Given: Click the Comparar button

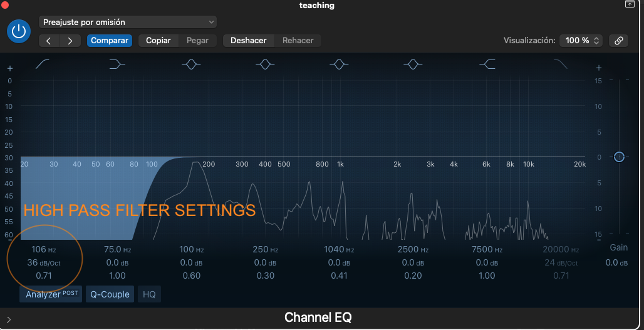Looking at the screenshot, I should [110, 41].
